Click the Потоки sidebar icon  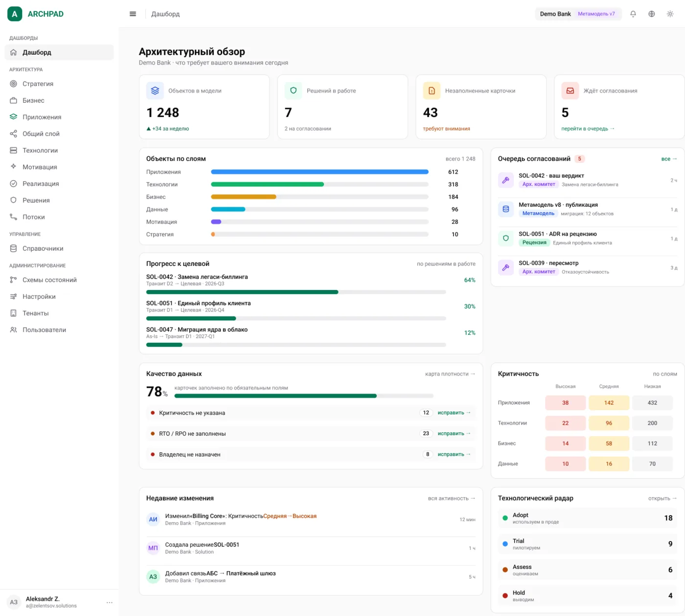tap(14, 217)
